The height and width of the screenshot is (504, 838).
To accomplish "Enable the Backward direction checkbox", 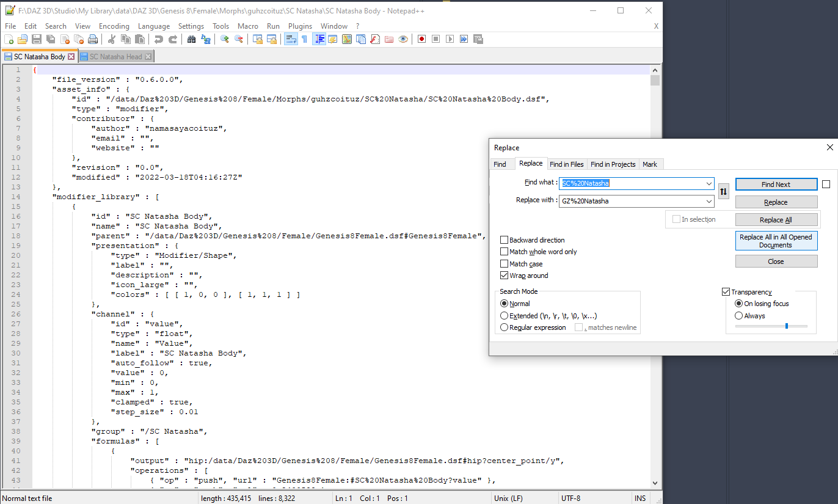I will tap(505, 240).
